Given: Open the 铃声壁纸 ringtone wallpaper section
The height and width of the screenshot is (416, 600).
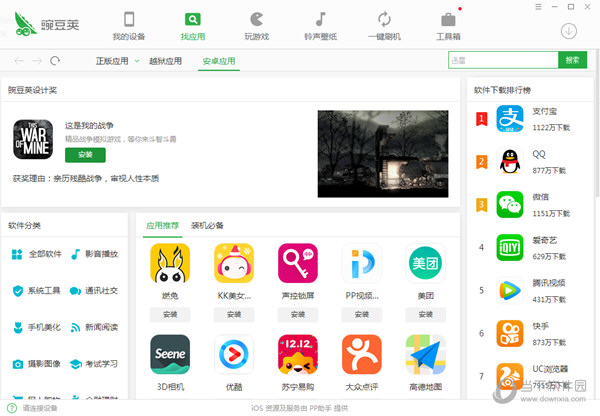Looking at the screenshot, I should pos(320,26).
